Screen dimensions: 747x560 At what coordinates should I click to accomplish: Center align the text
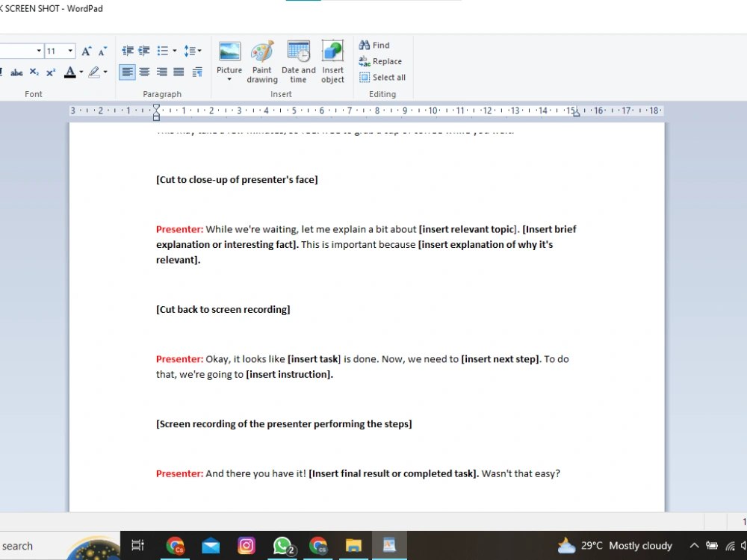click(144, 72)
